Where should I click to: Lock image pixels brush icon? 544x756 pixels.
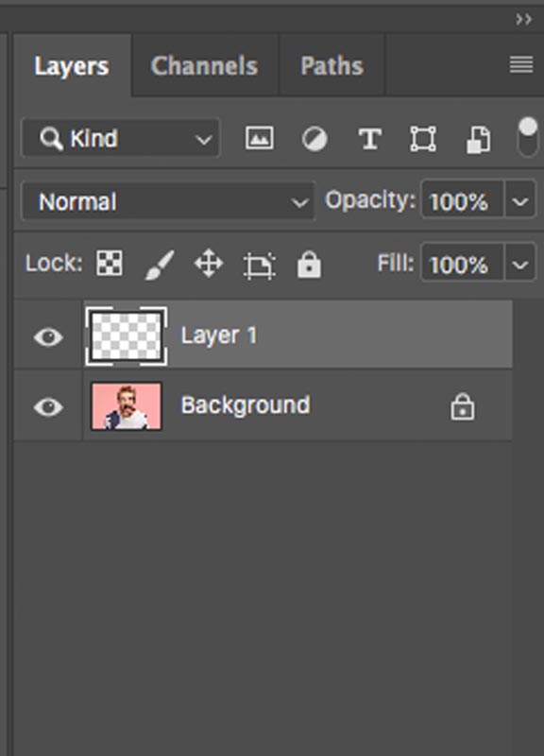click(x=160, y=265)
